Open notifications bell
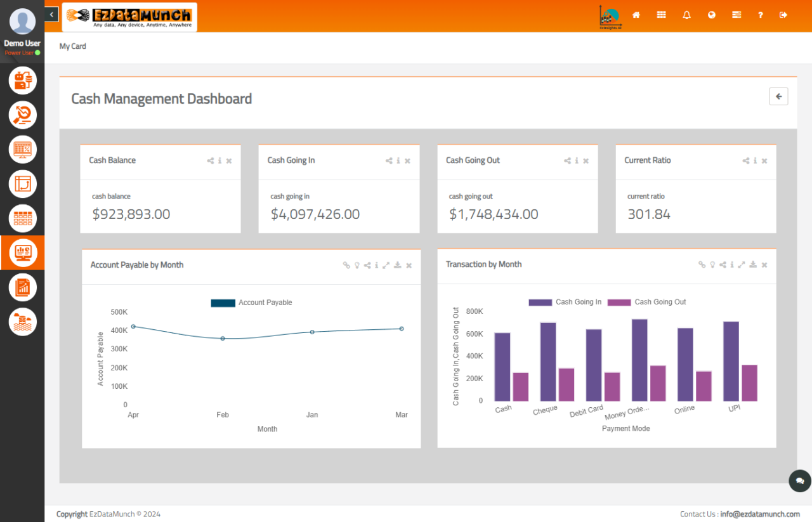Viewport: 812px width, 522px height. coord(686,15)
